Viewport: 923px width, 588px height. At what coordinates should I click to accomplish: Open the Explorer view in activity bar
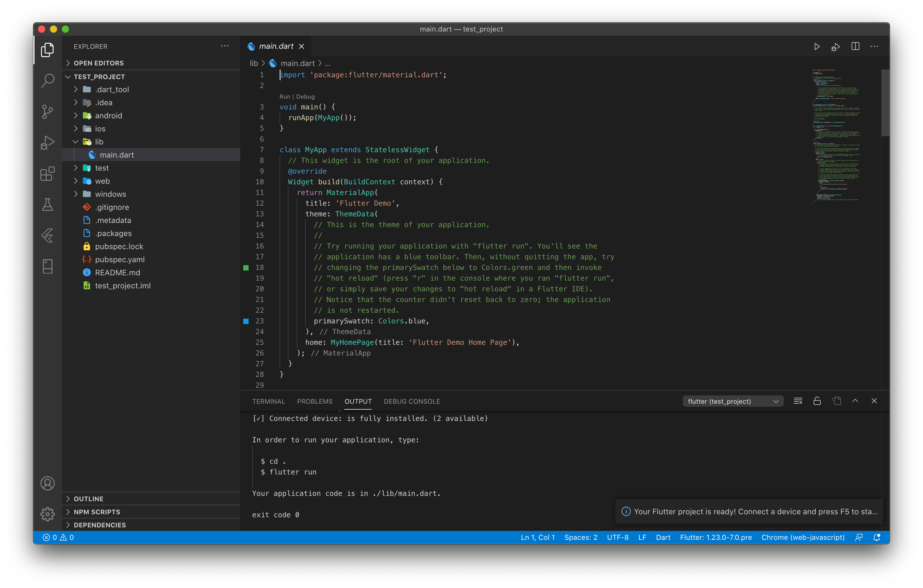pyautogui.click(x=48, y=49)
